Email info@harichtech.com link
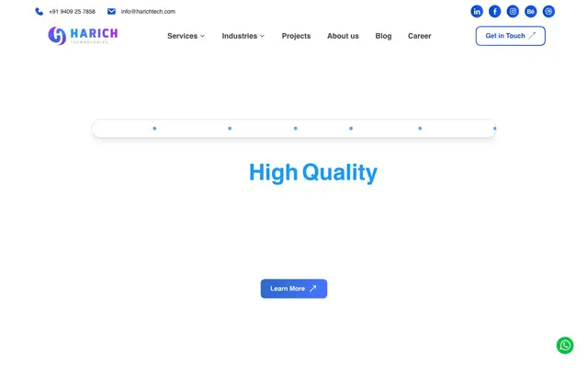588x368 pixels. point(148,12)
